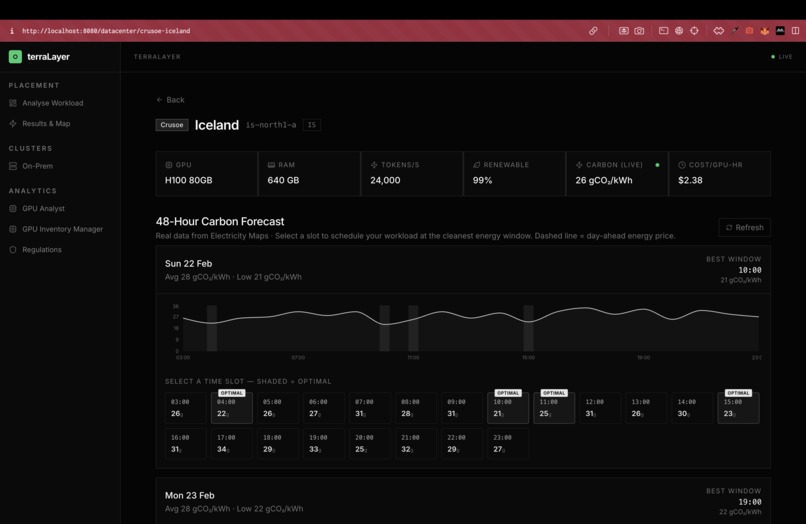Click the terraLayer green logo
Screen dimensions: 806x524
[15, 57]
